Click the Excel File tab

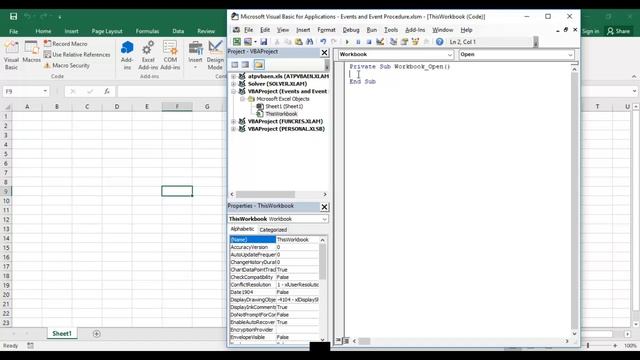point(13,31)
